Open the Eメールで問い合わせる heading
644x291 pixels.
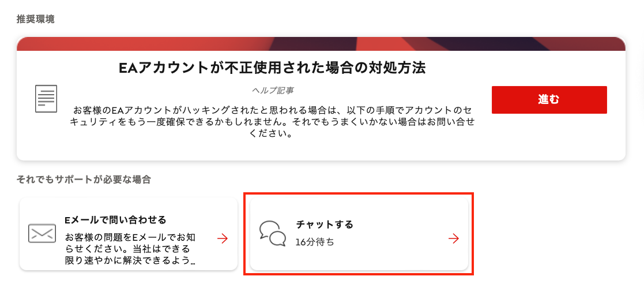(x=115, y=220)
